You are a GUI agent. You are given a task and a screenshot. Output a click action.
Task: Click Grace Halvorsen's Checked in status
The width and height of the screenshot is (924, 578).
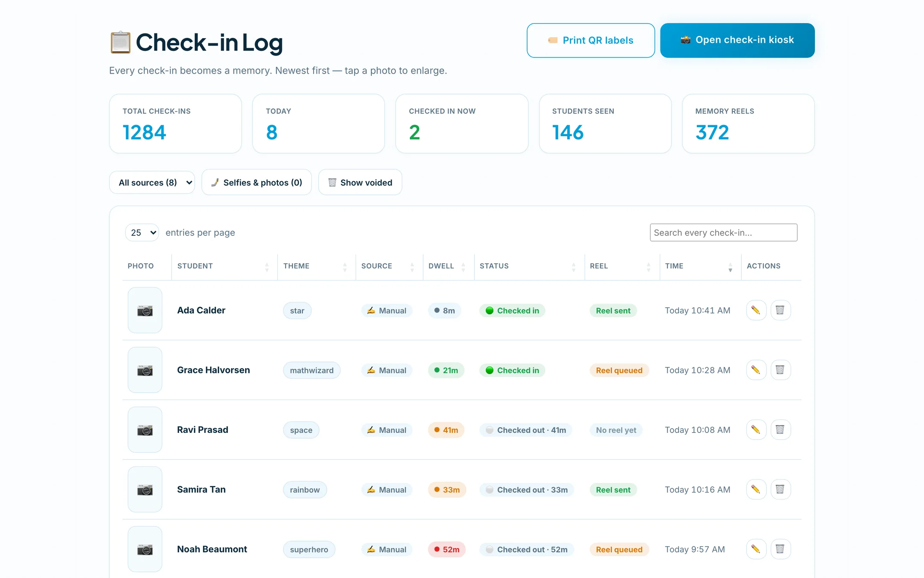(512, 370)
